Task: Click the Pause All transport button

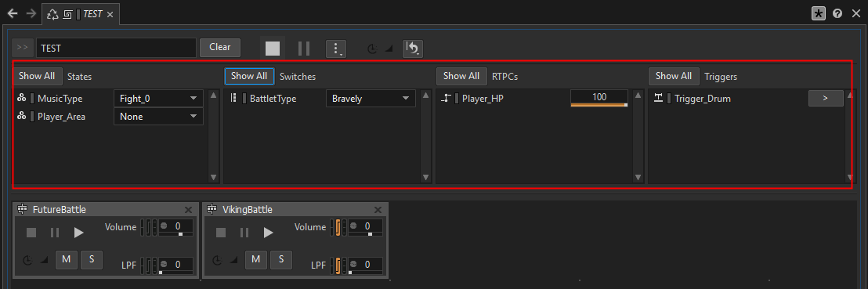Action: [x=303, y=49]
